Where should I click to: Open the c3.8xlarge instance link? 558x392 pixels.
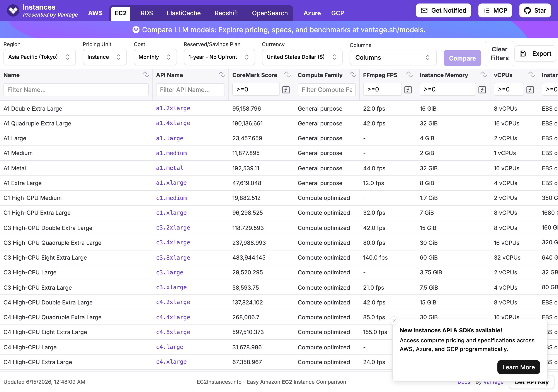(173, 257)
